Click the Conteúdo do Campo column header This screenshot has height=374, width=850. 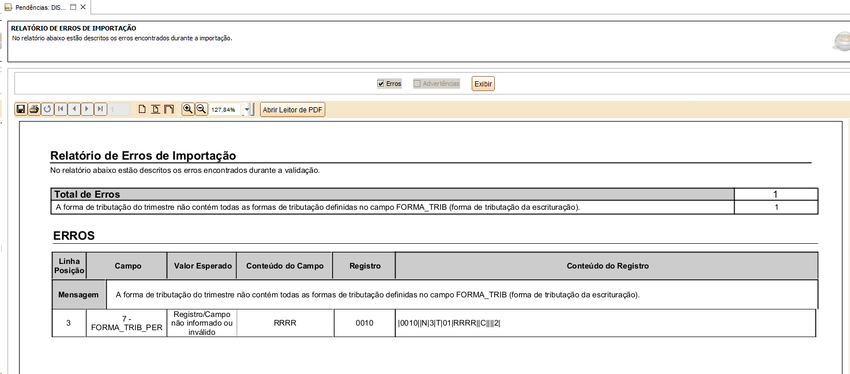(285, 266)
